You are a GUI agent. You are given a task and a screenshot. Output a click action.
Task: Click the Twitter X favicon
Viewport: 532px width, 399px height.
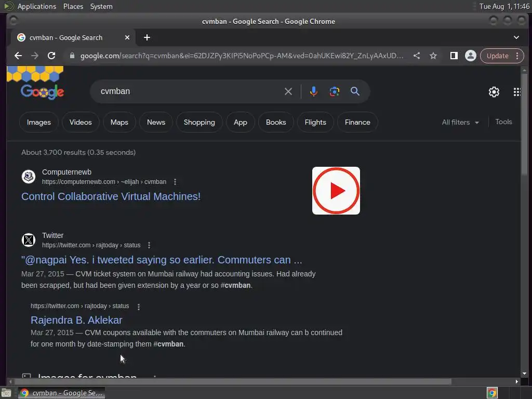coord(29,240)
